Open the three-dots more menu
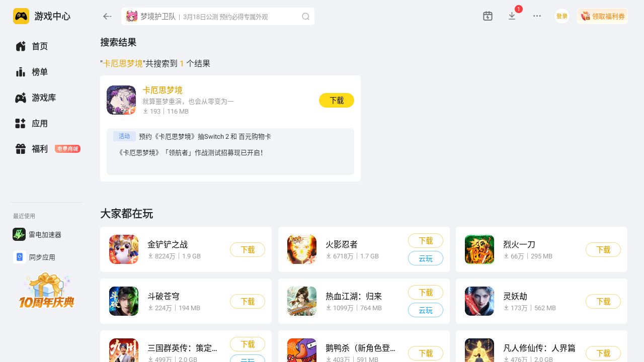 [x=537, y=16]
